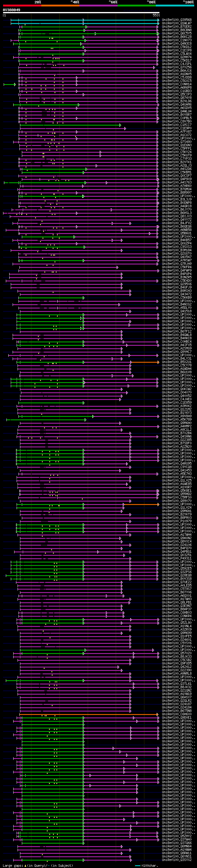
Task: Click the white query sequence bar
Action: point(81,13)
